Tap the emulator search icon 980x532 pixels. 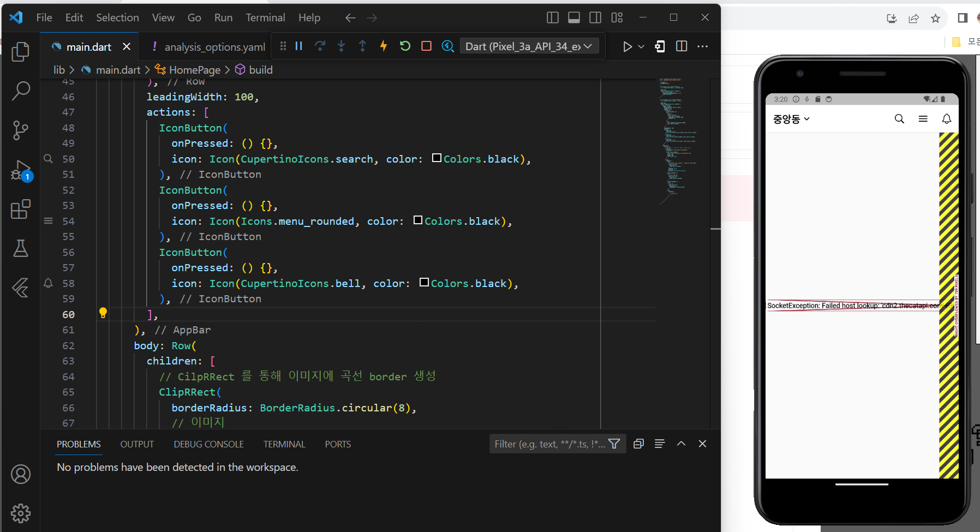pyautogui.click(x=899, y=119)
